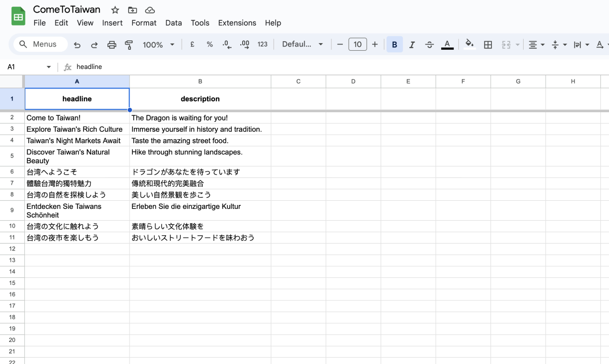Click the Menus search box
Viewport: 609px width, 364px height.
(40, 44)
